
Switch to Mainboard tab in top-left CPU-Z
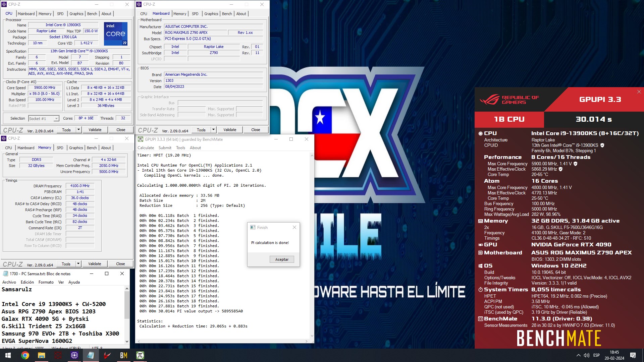pos(26,14)
